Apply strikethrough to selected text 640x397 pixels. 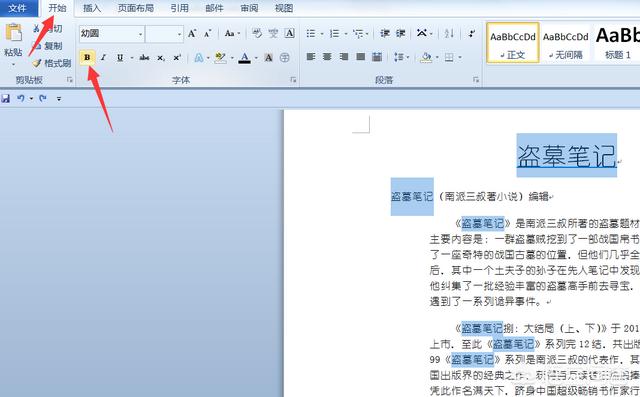[144, 58]
